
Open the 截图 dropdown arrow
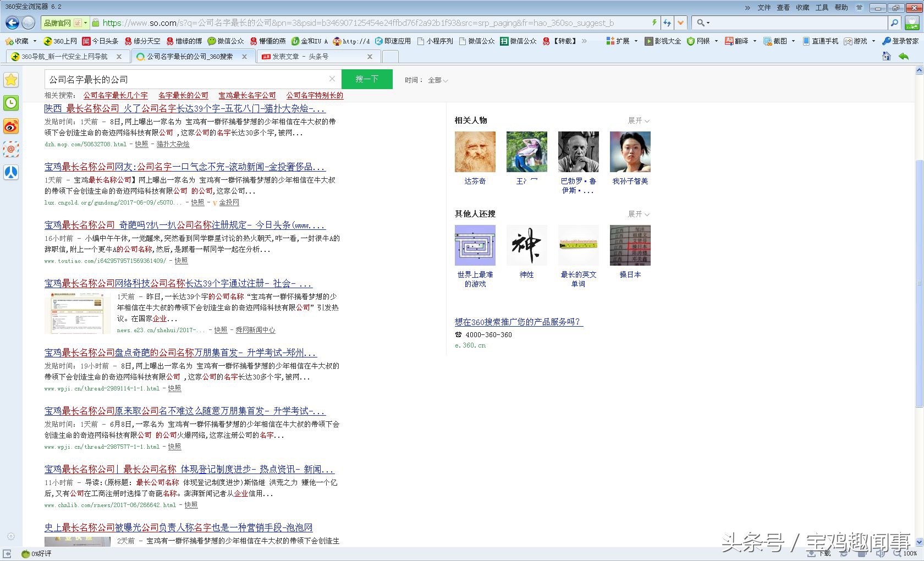click(793, 41)
